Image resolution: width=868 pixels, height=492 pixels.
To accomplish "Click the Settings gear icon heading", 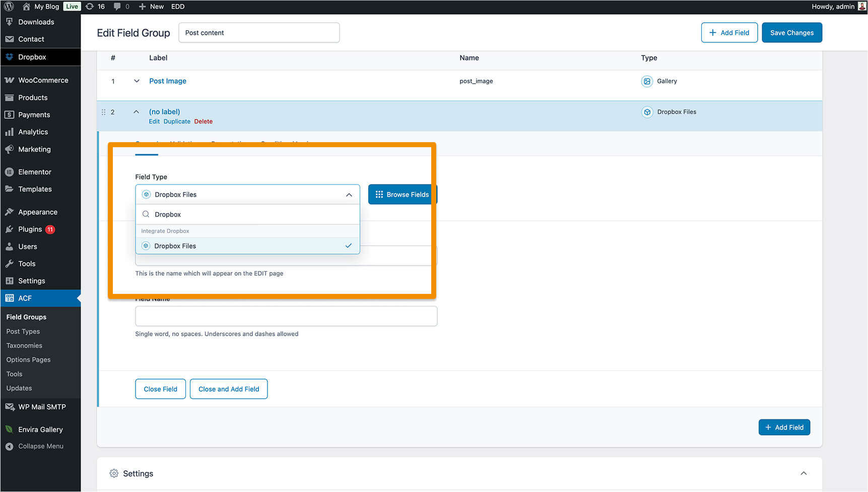I will [x=114, y=473].
